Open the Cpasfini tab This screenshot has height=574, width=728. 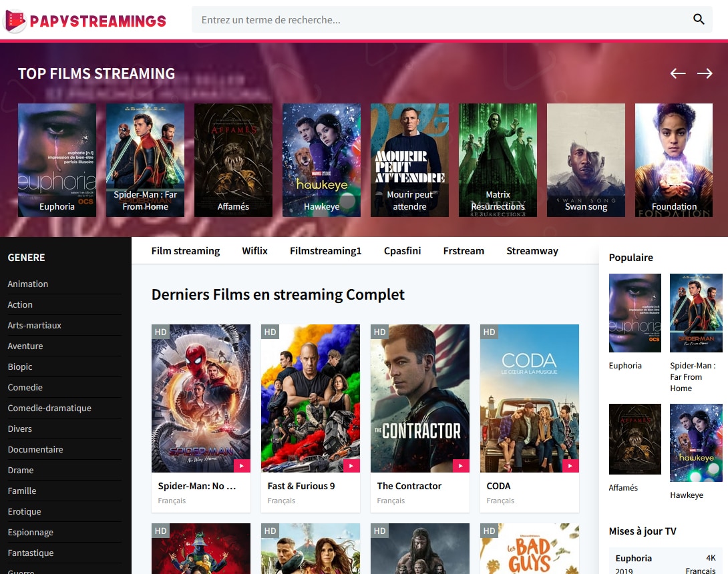point(401,250)
